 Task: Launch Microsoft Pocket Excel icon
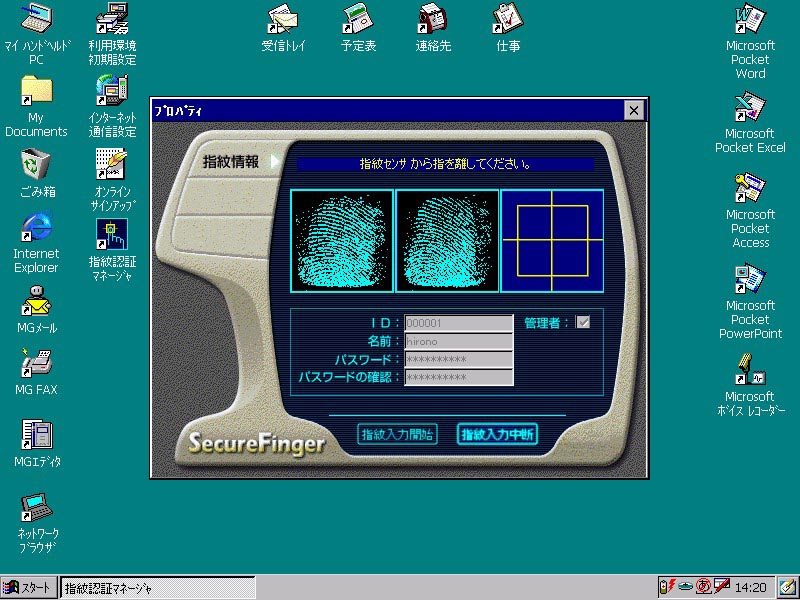[x=750, y=108]
